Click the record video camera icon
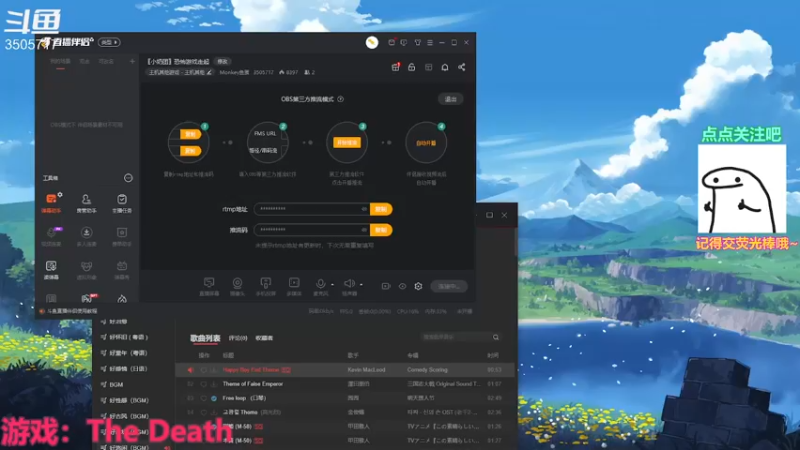 [386, 286]
